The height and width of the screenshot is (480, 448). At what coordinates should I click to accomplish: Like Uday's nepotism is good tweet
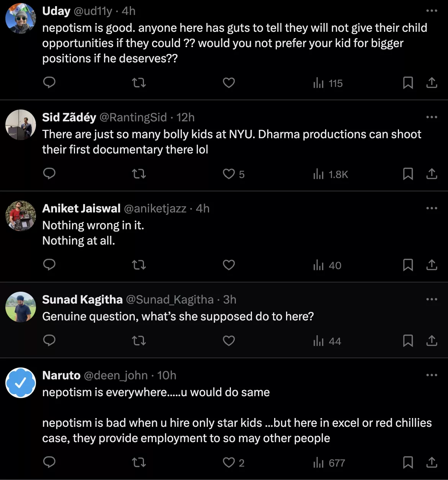coord(229,83)
